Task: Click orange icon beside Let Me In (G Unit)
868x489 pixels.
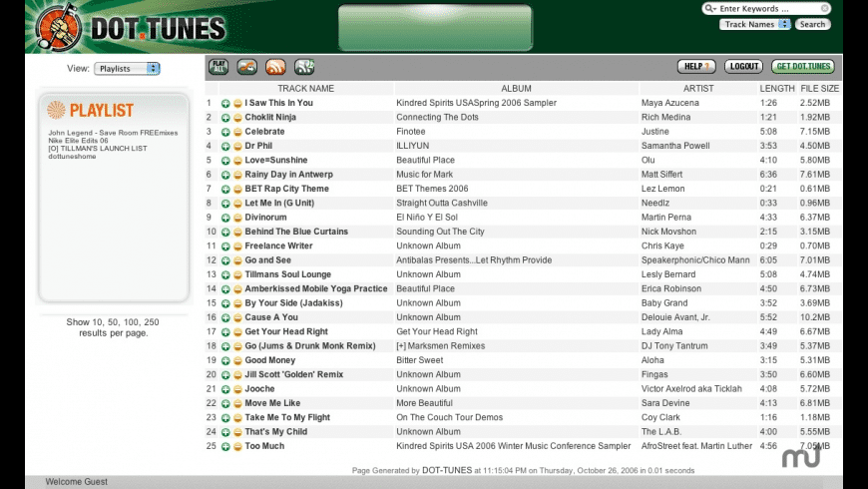Action: coord(237,204)
